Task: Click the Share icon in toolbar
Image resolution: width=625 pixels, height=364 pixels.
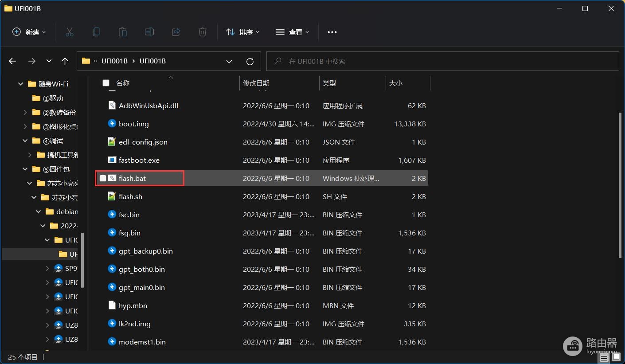Action: [x=176, y=32]
